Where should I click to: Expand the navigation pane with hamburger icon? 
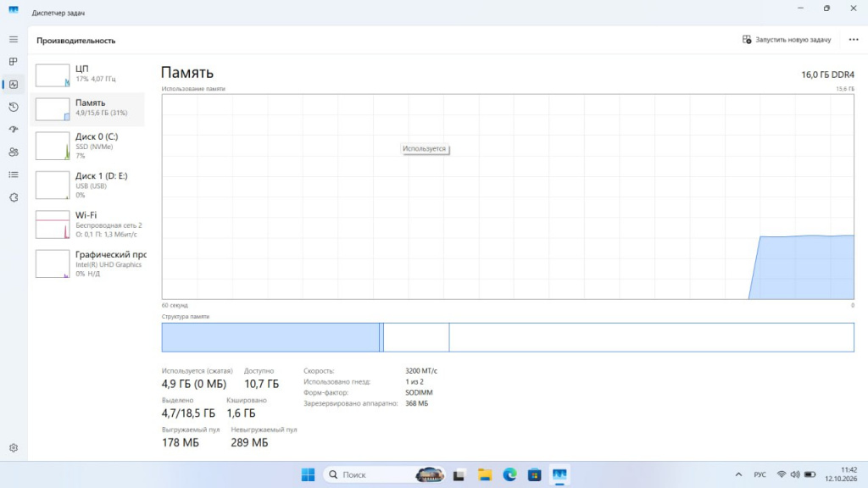(14, 39)
